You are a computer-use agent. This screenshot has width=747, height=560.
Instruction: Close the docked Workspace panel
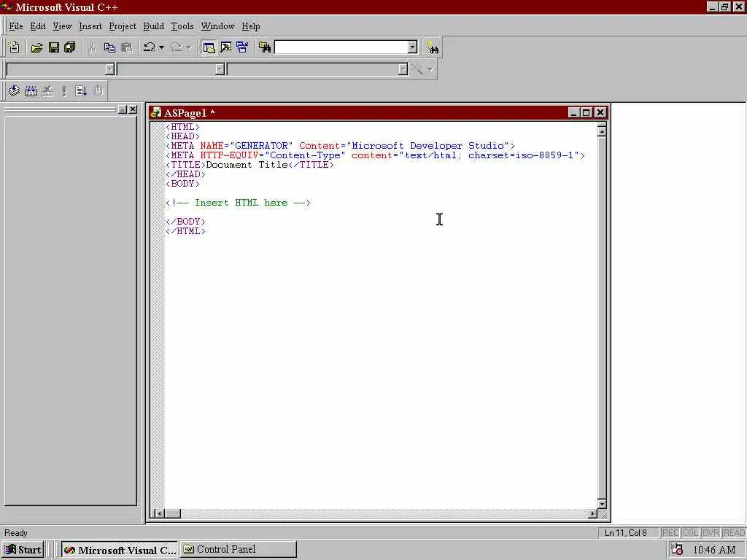pos(133,109)
